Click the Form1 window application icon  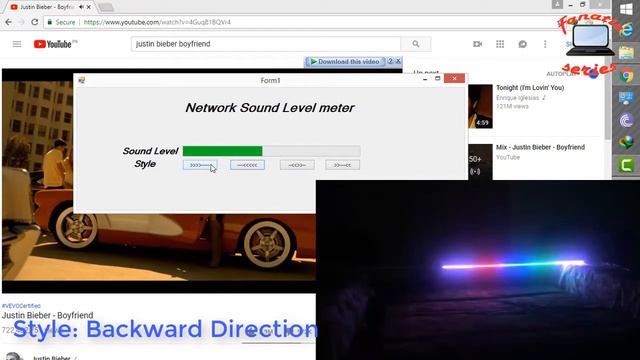click(x=82, y=80)
